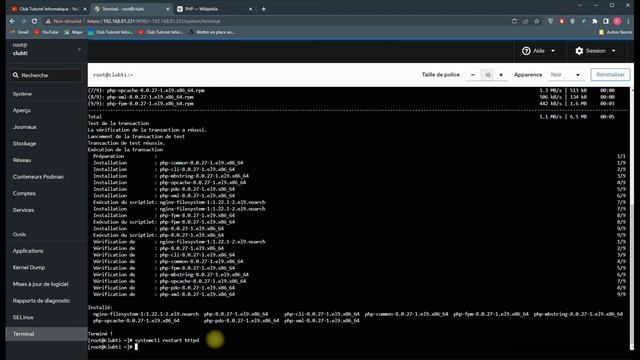Image resolution: width=640 pixels, height=360 pixels.
Task: Open the Maps bookmark
Action: (x=73, y=32)
